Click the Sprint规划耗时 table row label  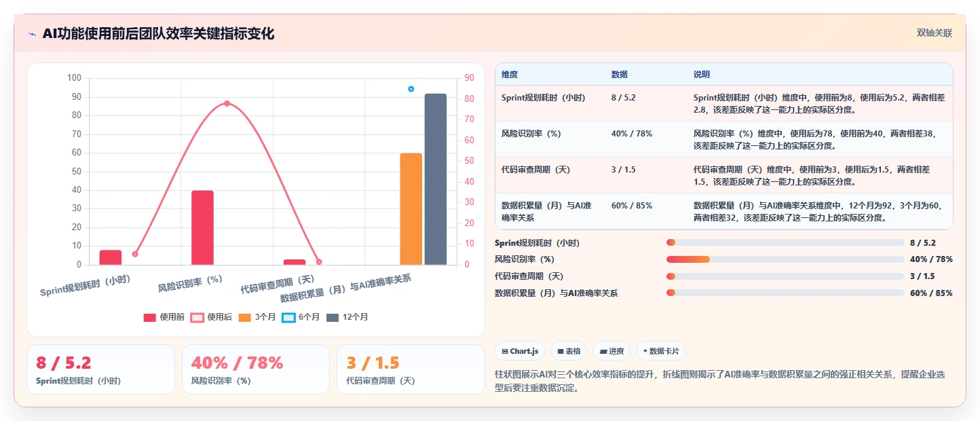click(544, 98)
